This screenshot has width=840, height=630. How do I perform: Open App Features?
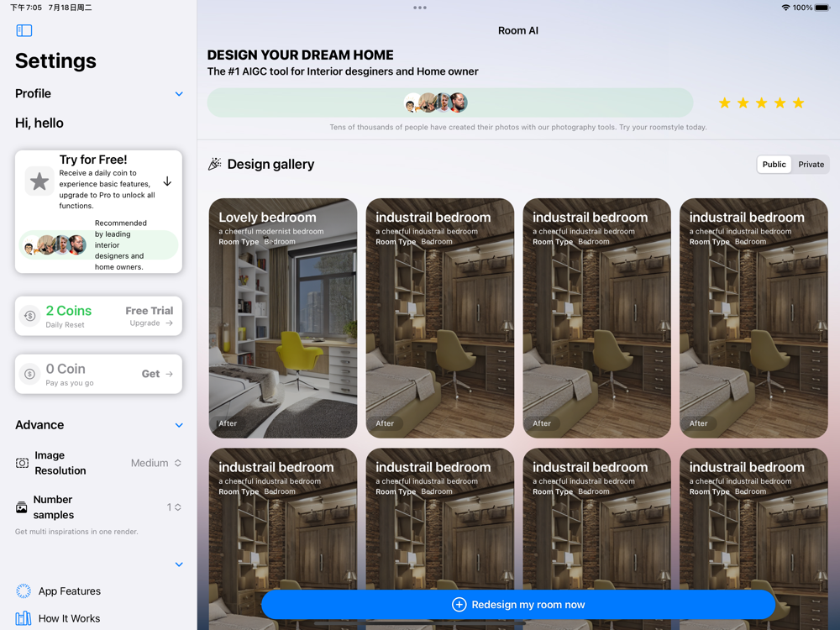[70, 591]
